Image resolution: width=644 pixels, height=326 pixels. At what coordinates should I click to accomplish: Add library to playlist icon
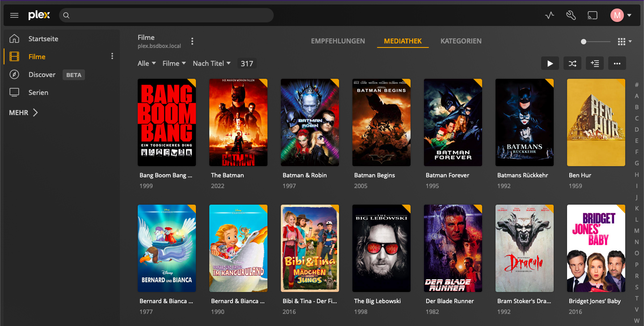click(595, 64)
